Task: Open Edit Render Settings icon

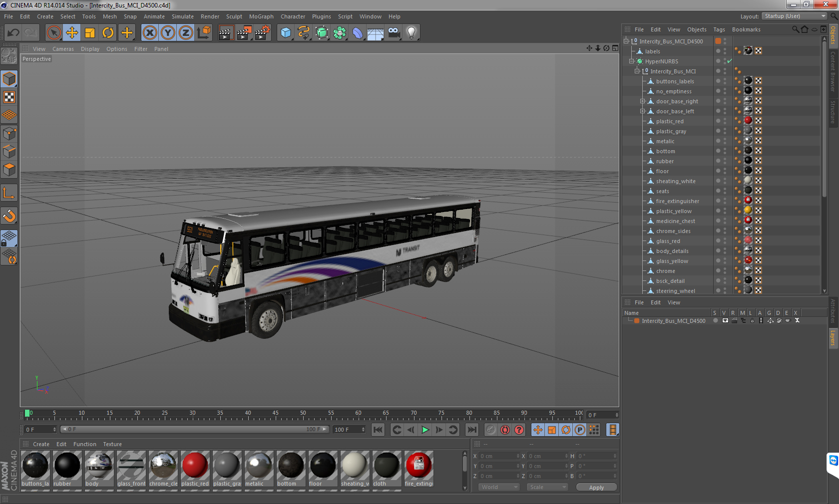Action: click(263, 33)
